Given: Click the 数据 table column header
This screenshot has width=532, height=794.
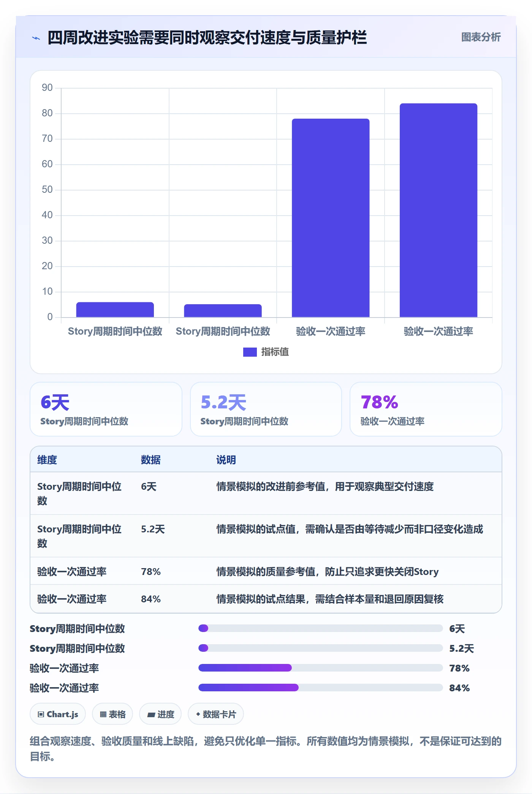Looking at the screenshot, I should coord(151,460).
